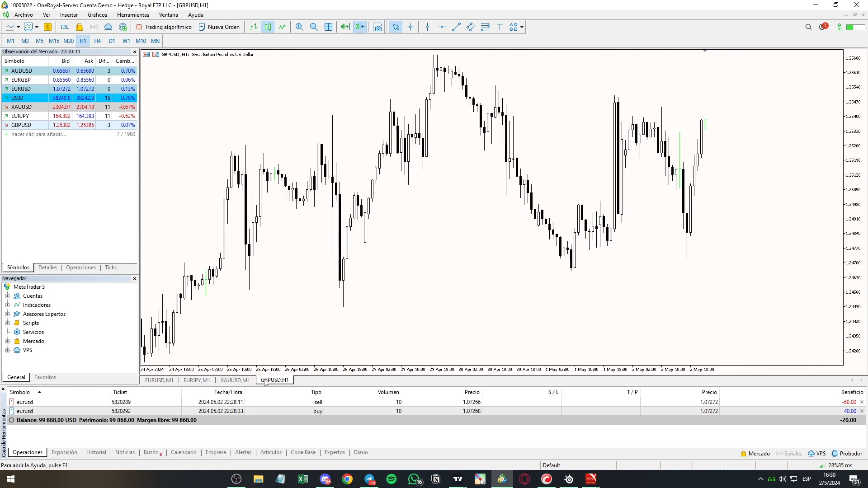Toggle Trading algorítmico on or off
Image resolution: width=868 pixels, height=488 pixels.
click(x=164, y=27)
